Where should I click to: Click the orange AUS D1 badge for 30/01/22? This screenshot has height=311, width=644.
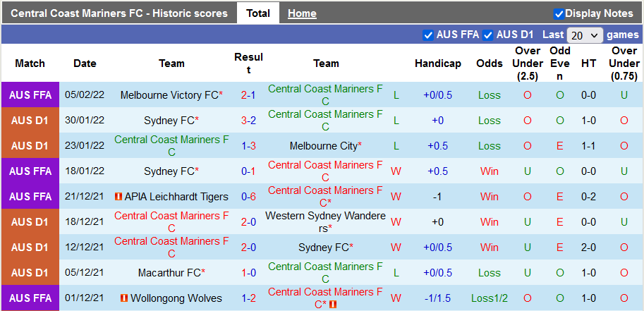pos(30,121)
